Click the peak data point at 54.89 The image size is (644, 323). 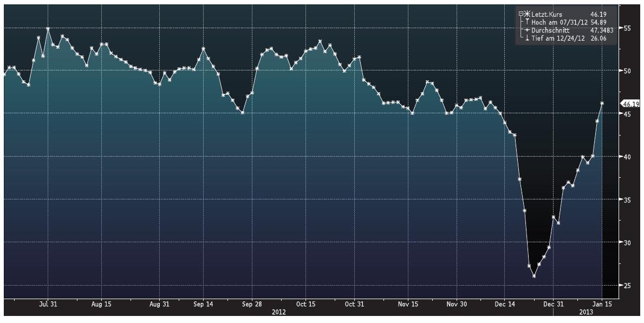(x=48, y=29)
